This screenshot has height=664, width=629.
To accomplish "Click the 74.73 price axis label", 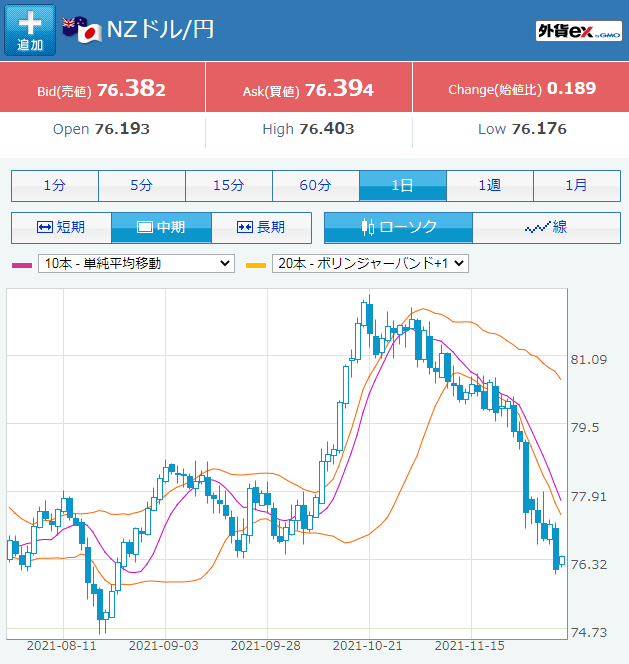I will pyautogui.click(x=588, y=633).
